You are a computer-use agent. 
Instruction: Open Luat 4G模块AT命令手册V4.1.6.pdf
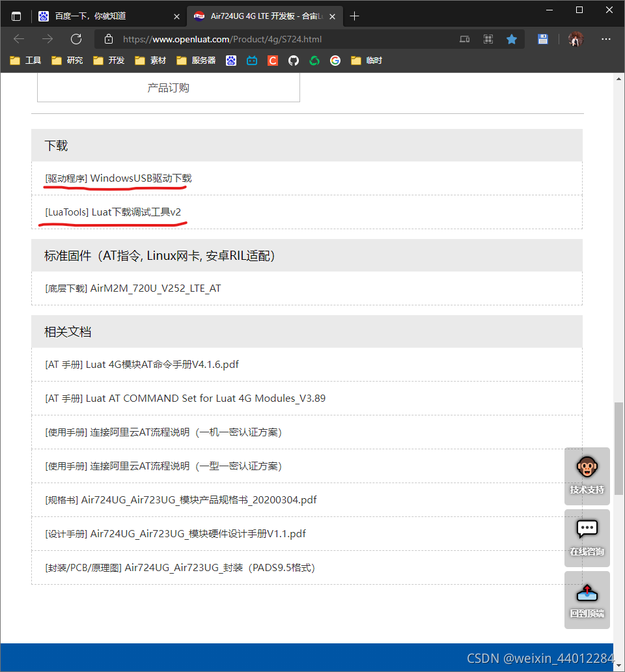(x=142, y=365)
